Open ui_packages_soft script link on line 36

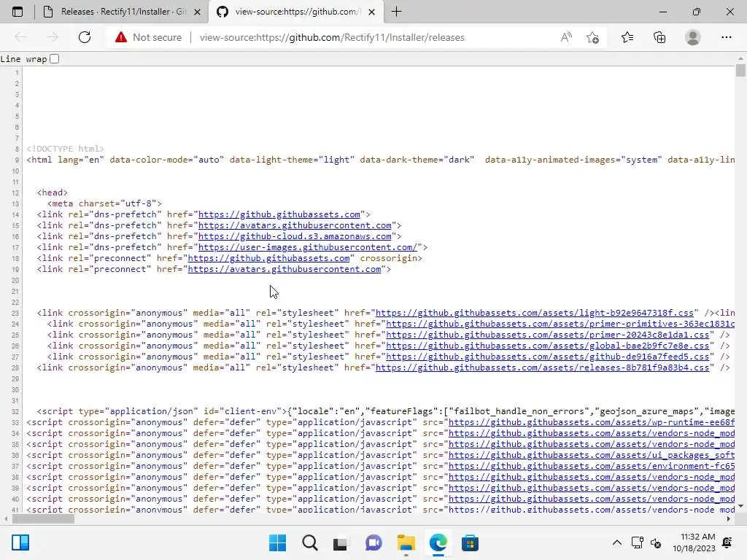click(x=591, y=455)
